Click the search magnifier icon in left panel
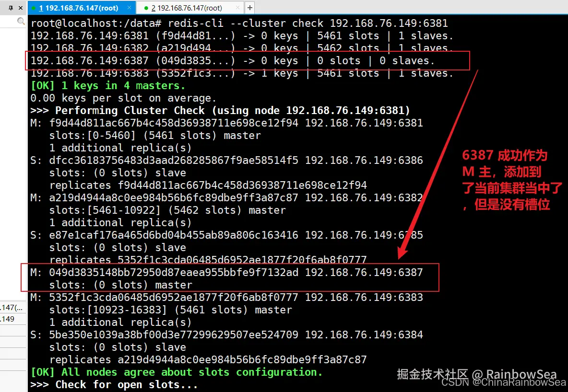Image resolution: width=568 pixels, height=392 pixels. 21,22
